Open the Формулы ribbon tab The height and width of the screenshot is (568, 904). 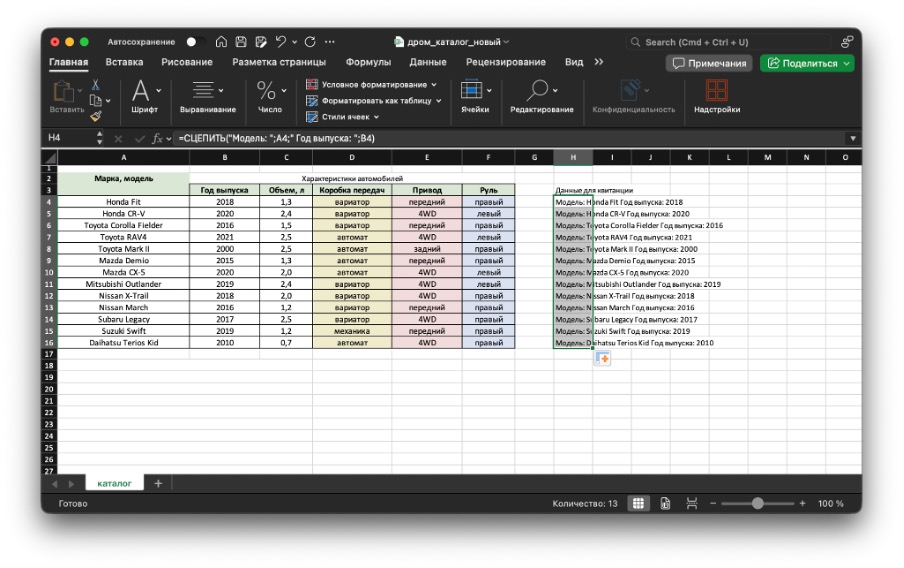[368, 62]
